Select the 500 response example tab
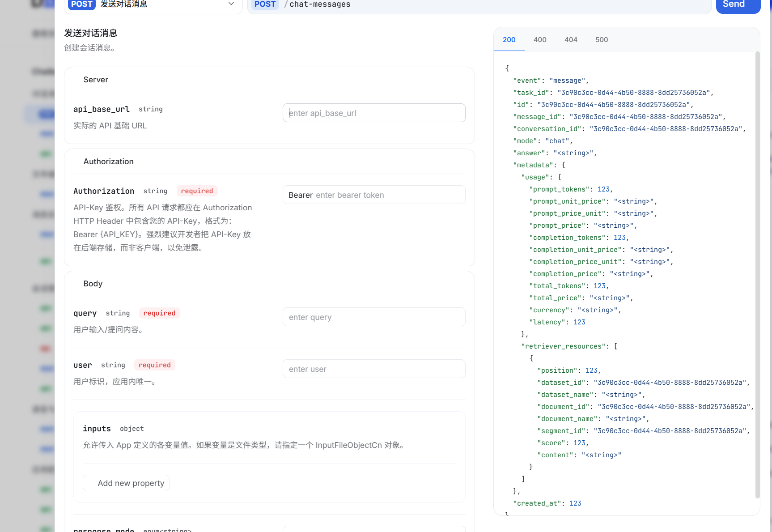The image size is (772, 532). pyautogui.click(x=601, y=39)
